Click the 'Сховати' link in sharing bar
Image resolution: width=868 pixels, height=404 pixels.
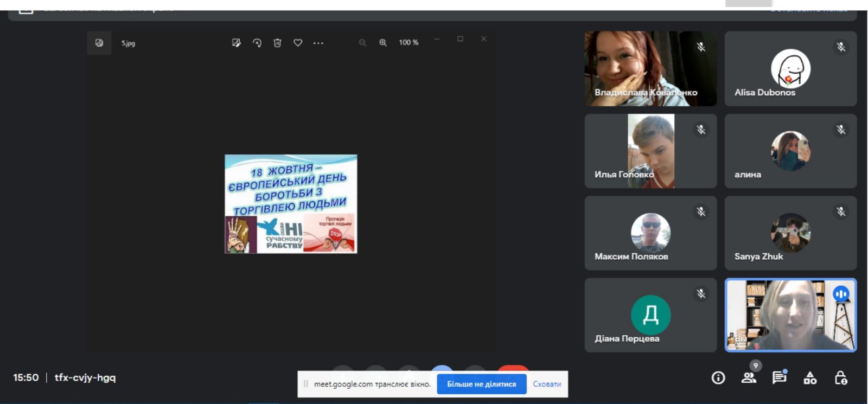point(547,384)
